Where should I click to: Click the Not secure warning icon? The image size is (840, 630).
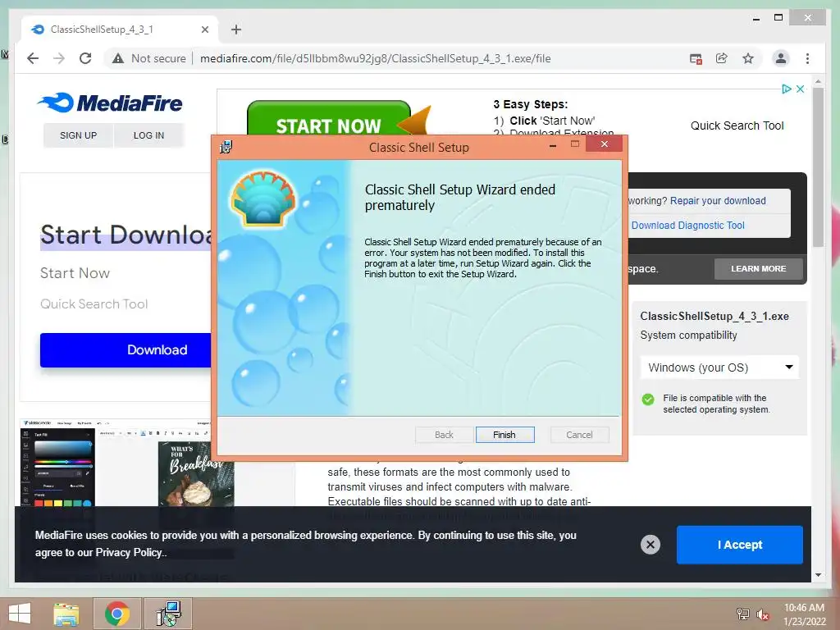tap(118, 58)
